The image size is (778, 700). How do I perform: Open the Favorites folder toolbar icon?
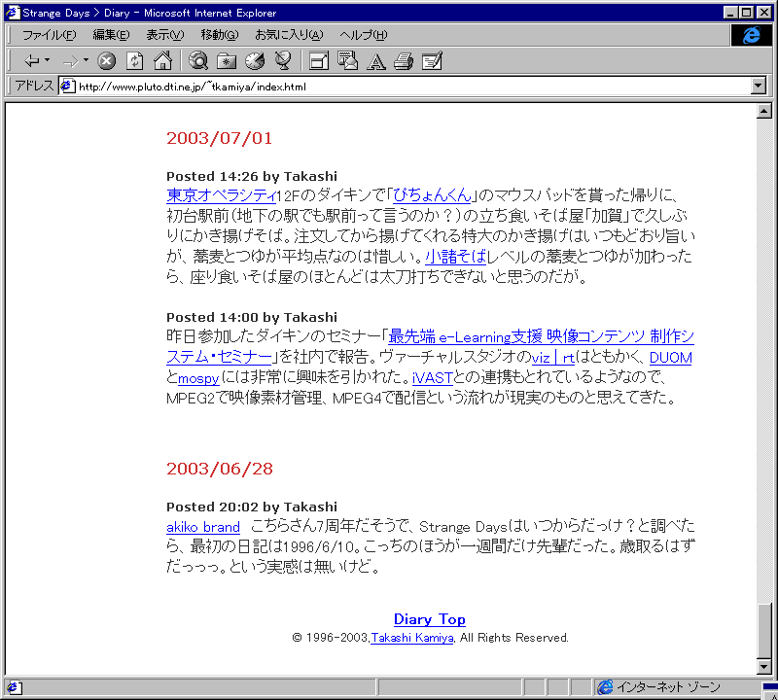(x=227, y=61)
